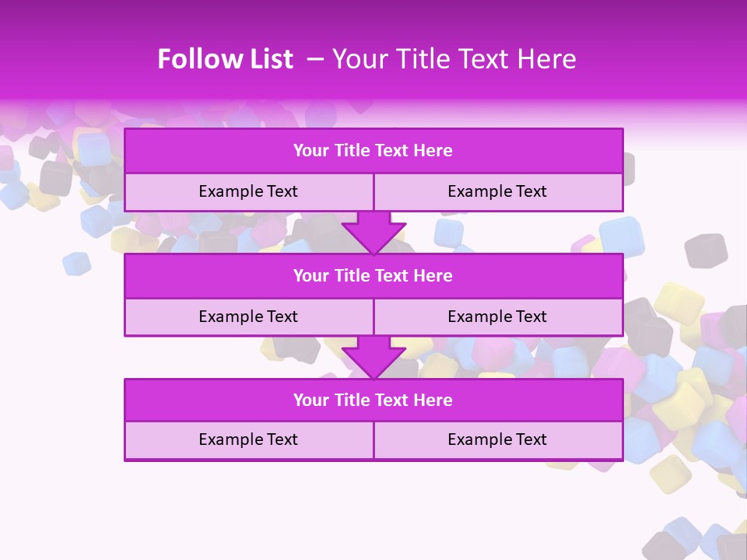Click the left Example Text cell in top block
747x560 pixels.
tap(248, 192)
